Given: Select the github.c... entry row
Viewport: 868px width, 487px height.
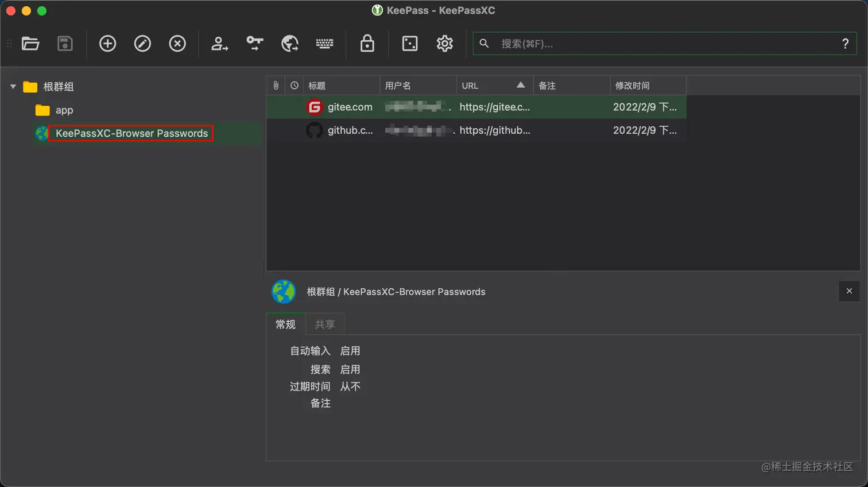Looking at the screenshot, I should point(476,130).
